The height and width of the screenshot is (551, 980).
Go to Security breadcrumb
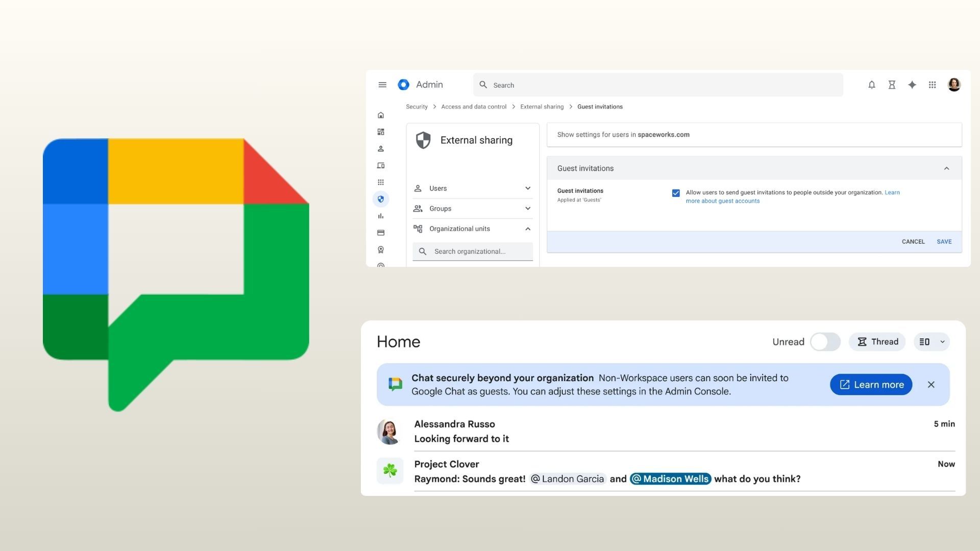tap(416, 107)
